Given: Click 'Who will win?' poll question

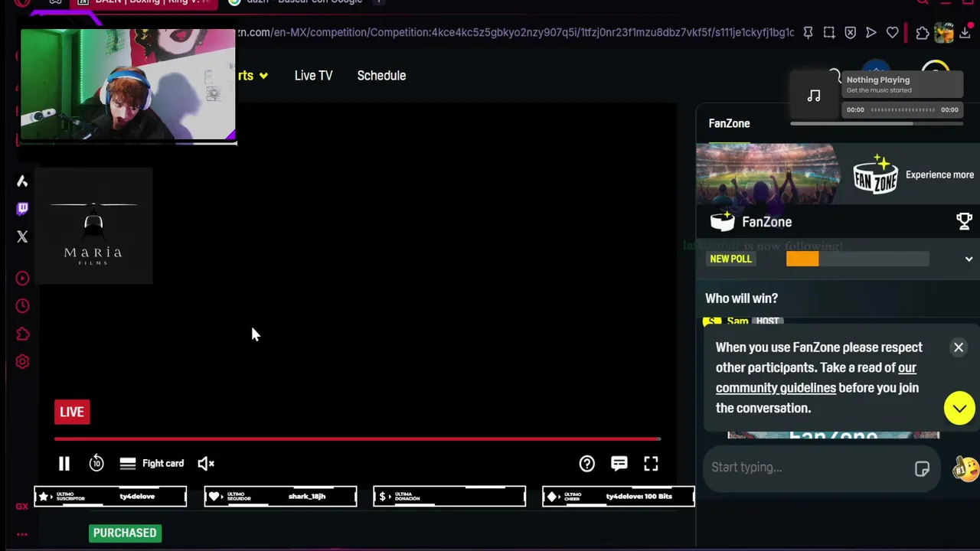Looking at the screenshot, I should click(x=741, y=298).
